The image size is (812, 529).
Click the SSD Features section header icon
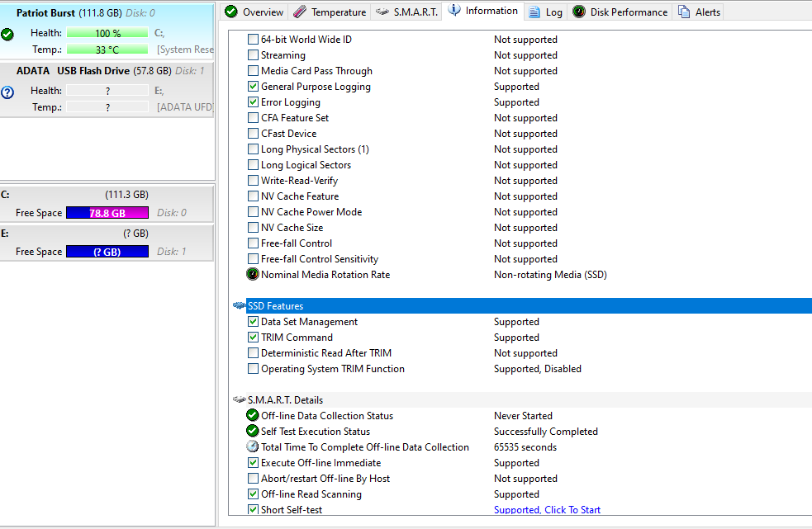pos(240,305)
